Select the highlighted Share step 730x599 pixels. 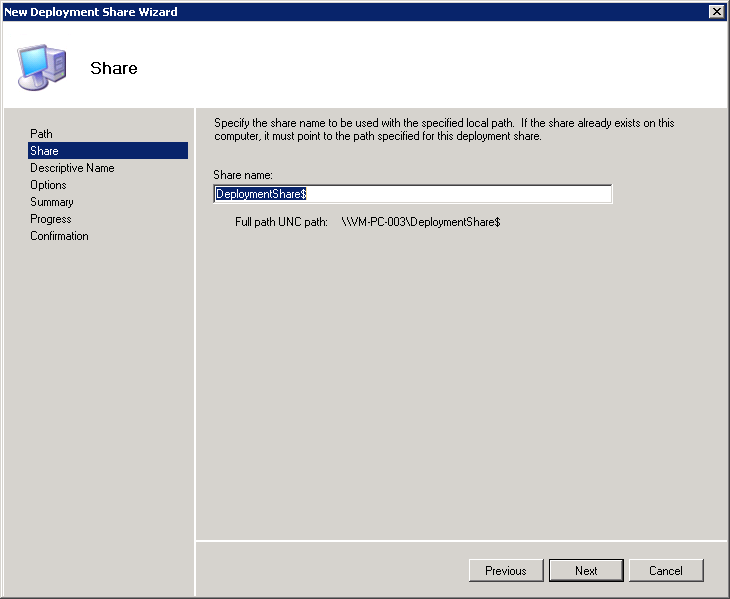click(x=44, y=151)
